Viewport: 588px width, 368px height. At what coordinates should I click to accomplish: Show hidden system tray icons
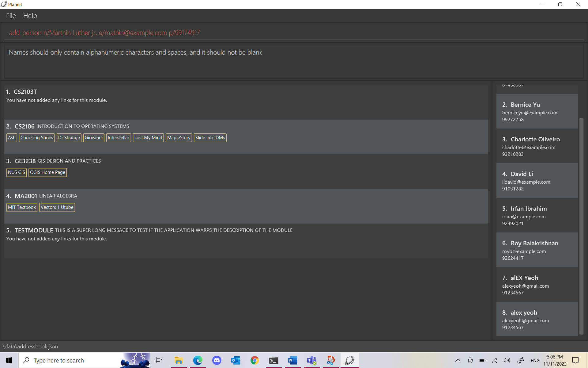tap(458, 360)
